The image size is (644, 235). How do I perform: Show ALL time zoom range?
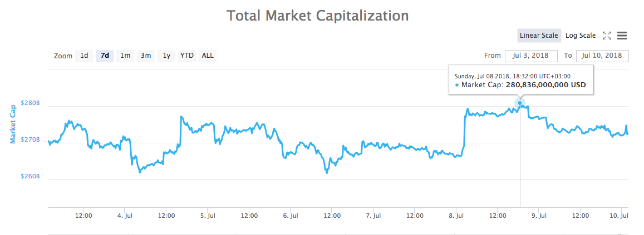pyautogui.click(x=208, y=56)
